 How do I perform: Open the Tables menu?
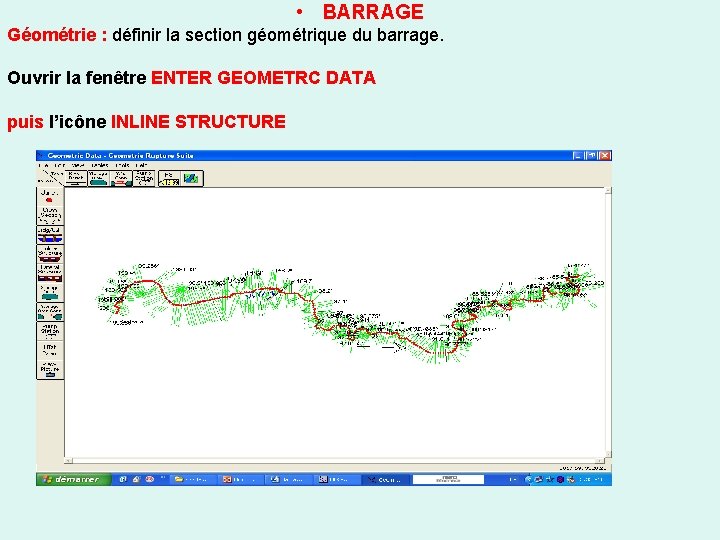tap(99, 165)
